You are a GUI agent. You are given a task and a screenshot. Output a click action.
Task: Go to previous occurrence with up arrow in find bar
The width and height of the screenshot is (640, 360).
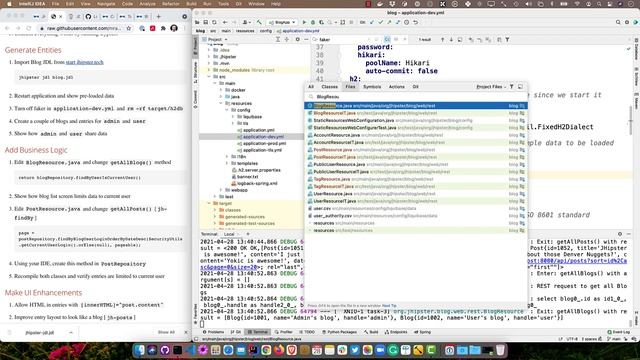click(x=442, y=40)
